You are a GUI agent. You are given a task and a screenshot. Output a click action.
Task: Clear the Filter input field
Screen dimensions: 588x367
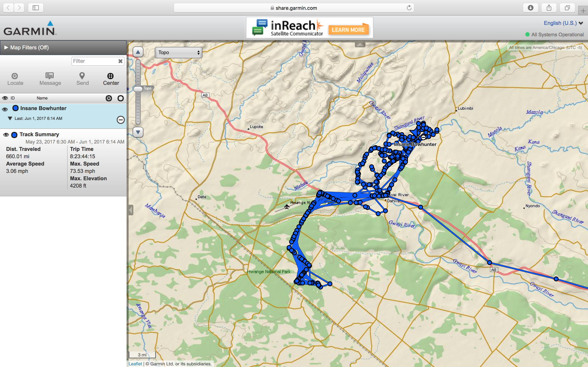(x=121, y=61)
